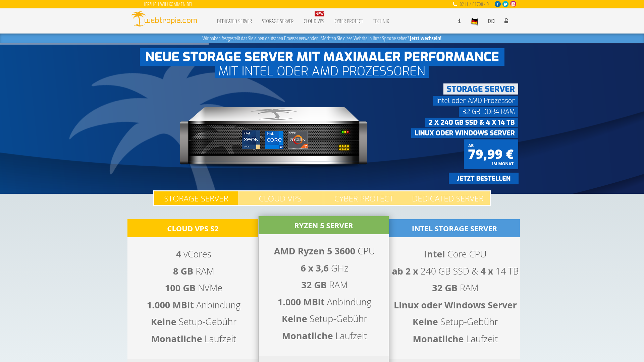Click the JETZT BESTELLEN button

pos(483,178)
